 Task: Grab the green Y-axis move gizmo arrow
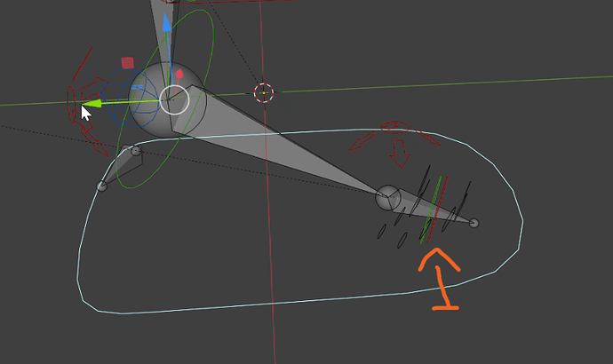point(92,104)
